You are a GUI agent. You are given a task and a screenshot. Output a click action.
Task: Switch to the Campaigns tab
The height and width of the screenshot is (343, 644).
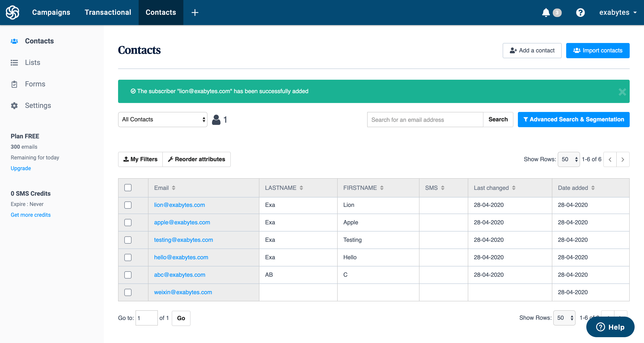coord(51,12)
